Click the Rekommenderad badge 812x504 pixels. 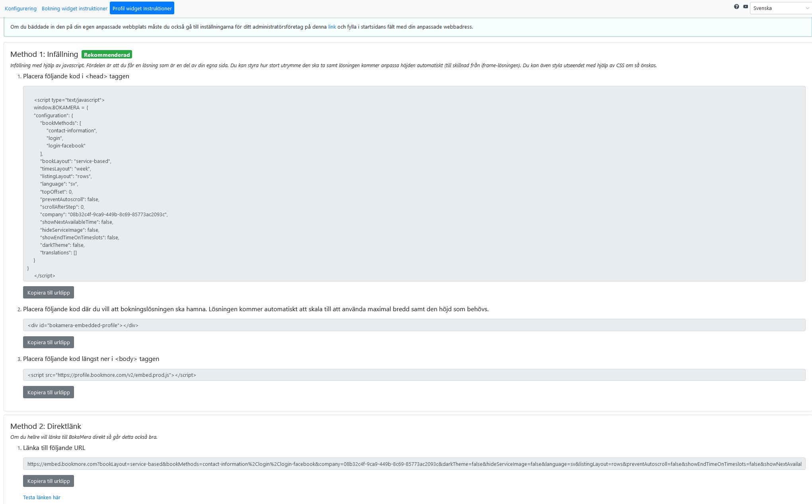(x=107, y=54)
